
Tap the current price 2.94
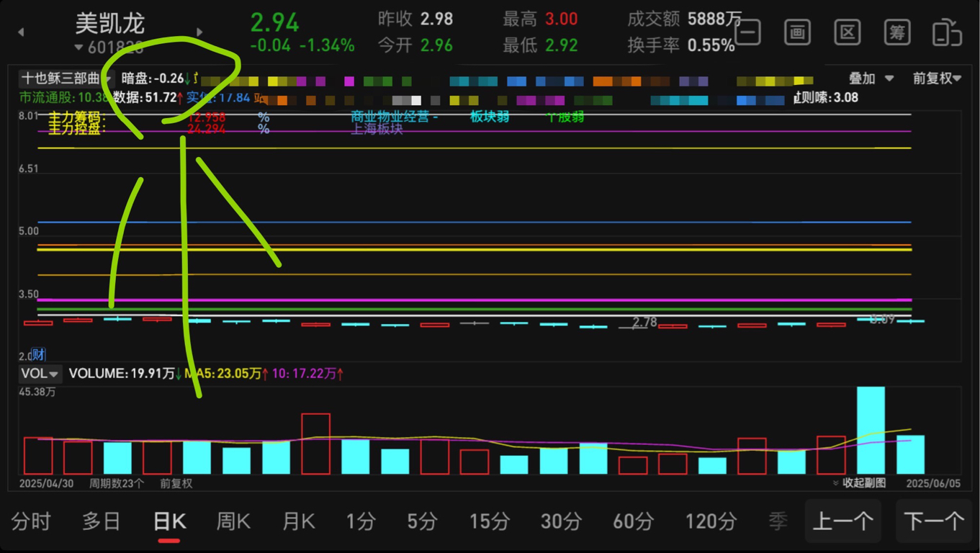pos(274,22)
